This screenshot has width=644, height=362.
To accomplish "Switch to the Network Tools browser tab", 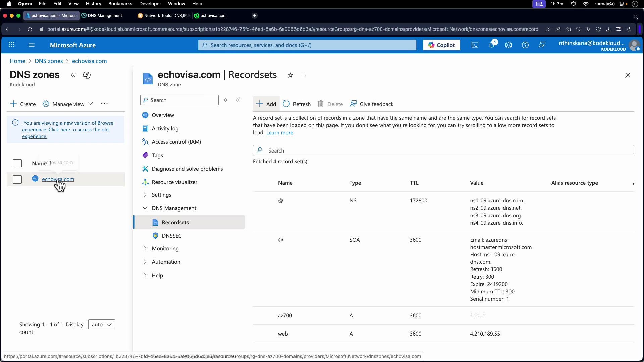I will click(x=164, y=16).
